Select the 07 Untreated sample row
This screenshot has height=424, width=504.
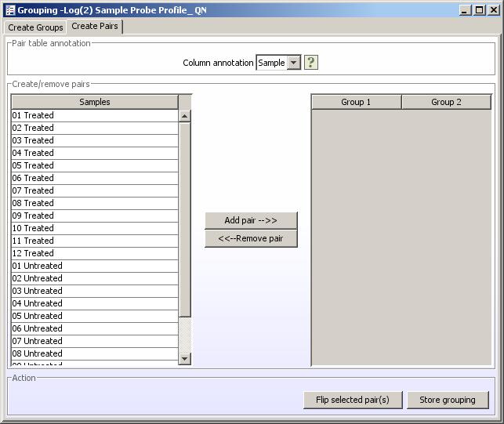(x=95, y=341)
